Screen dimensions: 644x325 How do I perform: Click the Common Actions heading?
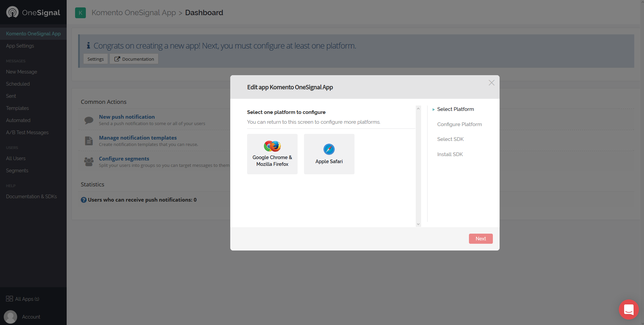pos(104,102)
